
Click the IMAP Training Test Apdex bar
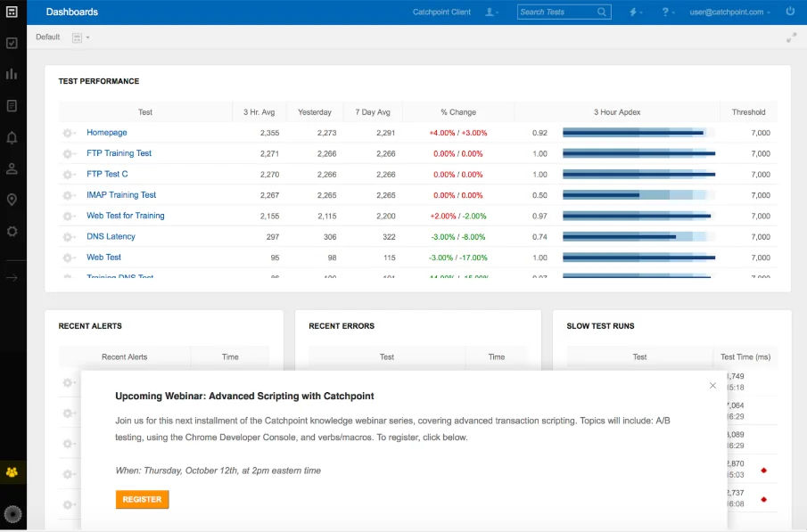pos(638,195)
